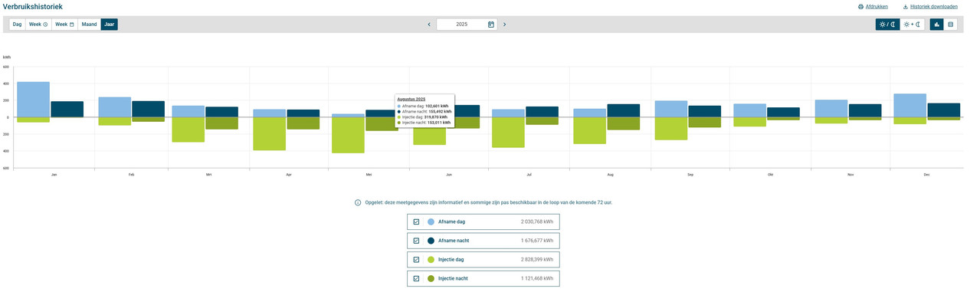Click the 1 676,677 kWh total value
Image resolution: width=980 pixels, height=292 pixels.
(x=536, y=241)
